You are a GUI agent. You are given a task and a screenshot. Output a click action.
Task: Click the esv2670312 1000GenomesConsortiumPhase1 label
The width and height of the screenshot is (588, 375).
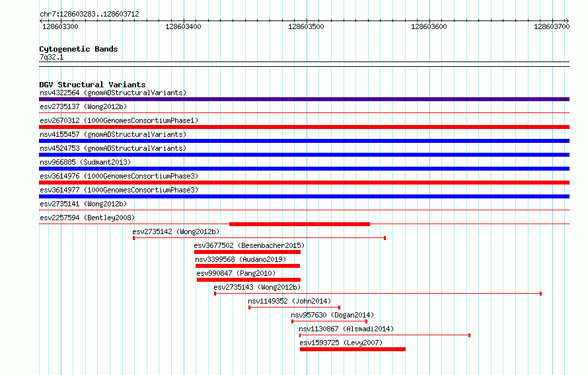click(119, 120)
